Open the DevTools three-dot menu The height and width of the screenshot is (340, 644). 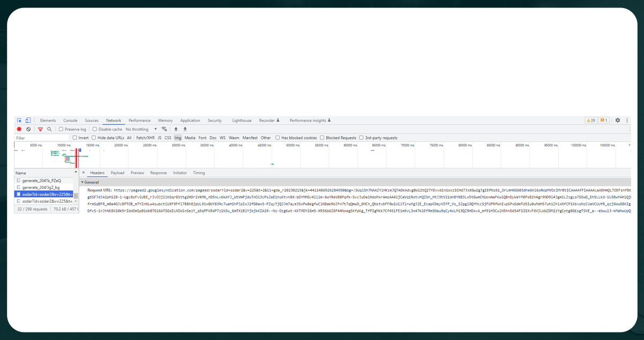tap(627, 120)
